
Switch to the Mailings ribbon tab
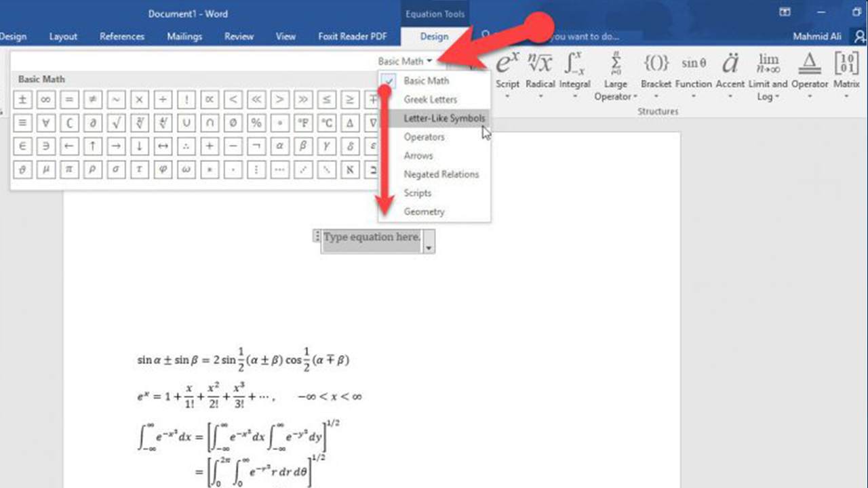[x=184, y=37]
